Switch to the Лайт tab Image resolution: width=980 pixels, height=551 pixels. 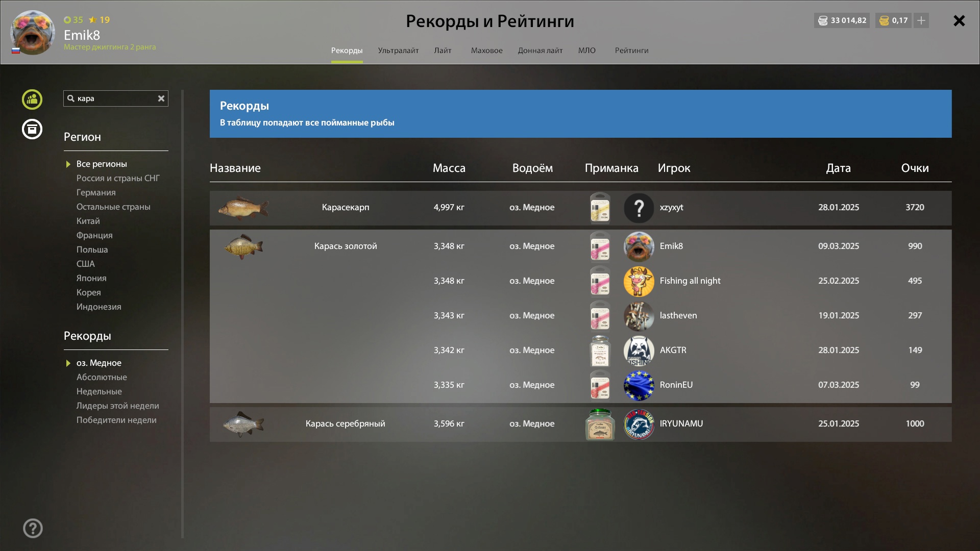443,51
